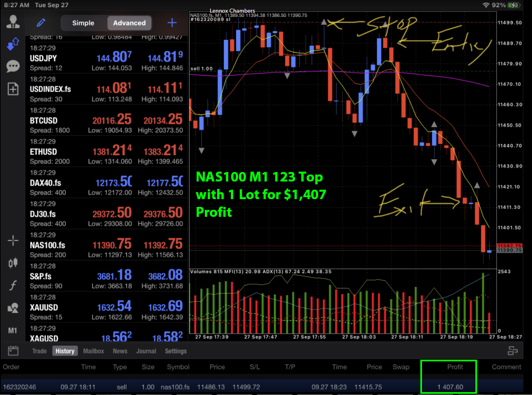
Task: Select the BTCUSD quote row
Action: tap(107, 120)
